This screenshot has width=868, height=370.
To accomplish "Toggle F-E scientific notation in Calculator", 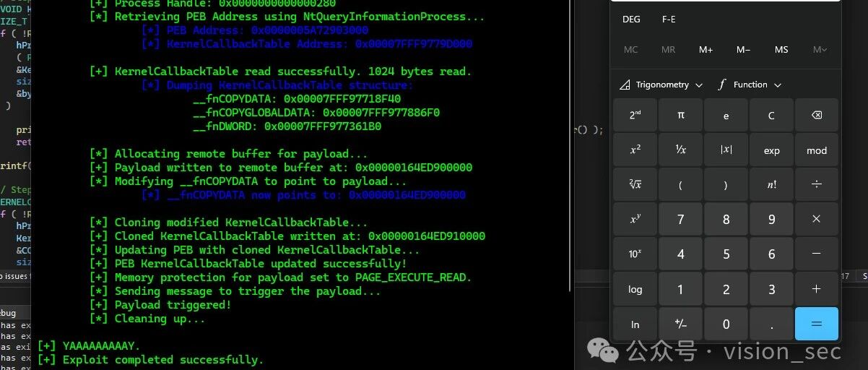I will [x=669, y=20].
